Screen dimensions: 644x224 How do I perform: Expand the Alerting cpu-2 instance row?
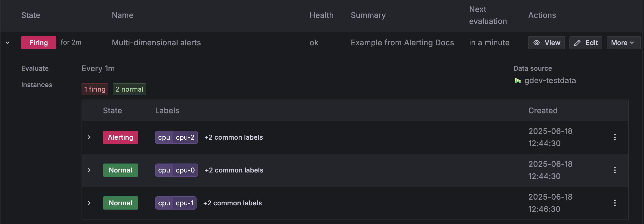pyautogui.click(x=89, y=137)
